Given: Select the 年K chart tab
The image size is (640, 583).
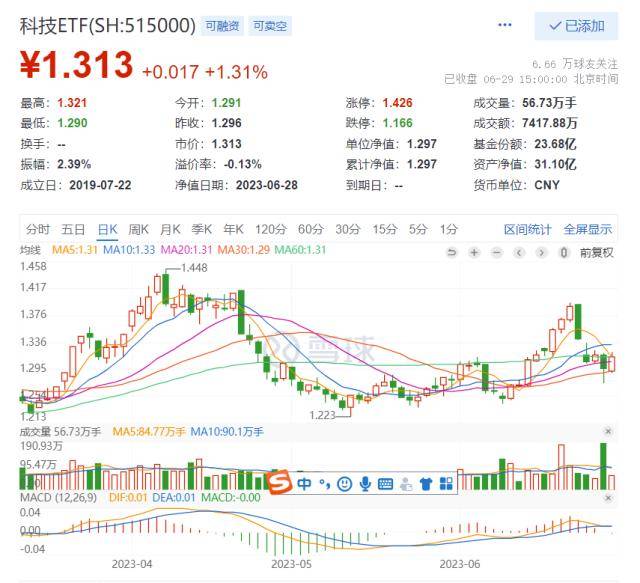Looking at the screenshot, I should (233, 229).
